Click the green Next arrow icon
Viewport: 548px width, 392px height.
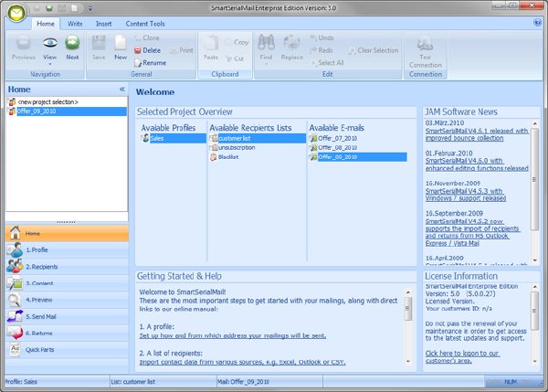72,43
